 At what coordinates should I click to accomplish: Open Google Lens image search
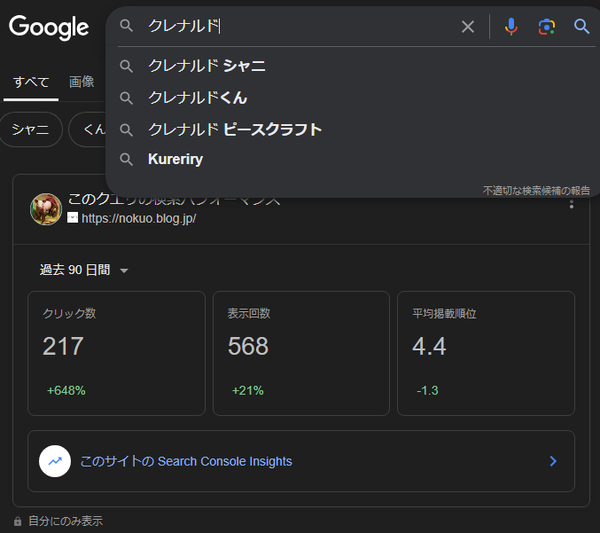[x=546, y=27]
